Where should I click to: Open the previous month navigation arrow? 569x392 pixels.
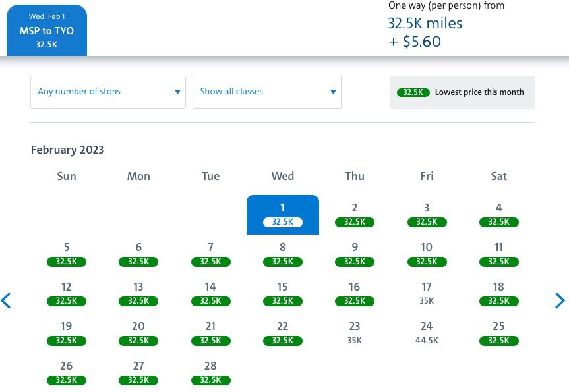coord(7,300)
